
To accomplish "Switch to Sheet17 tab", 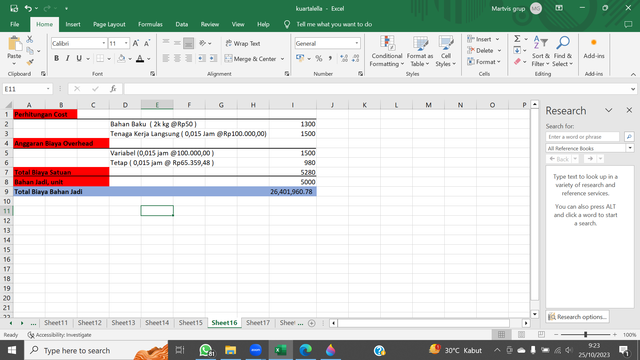I will [258, 323].
